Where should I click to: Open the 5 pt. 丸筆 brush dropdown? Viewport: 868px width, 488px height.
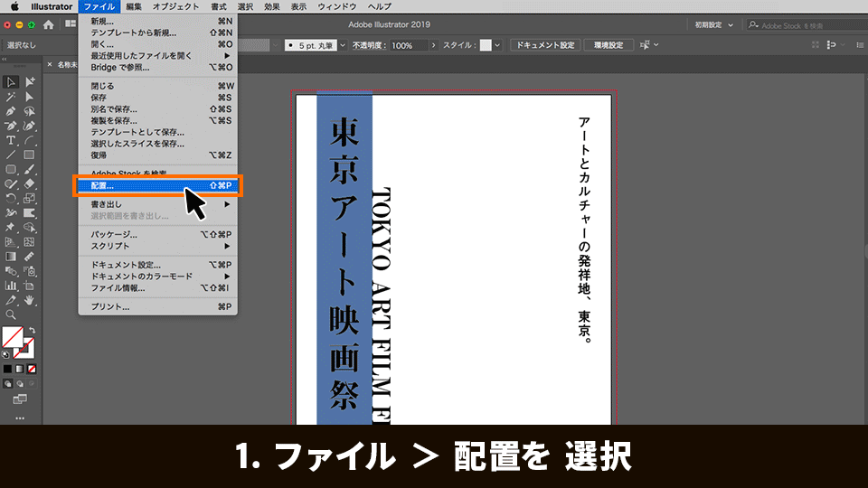[x=343, y=45]
